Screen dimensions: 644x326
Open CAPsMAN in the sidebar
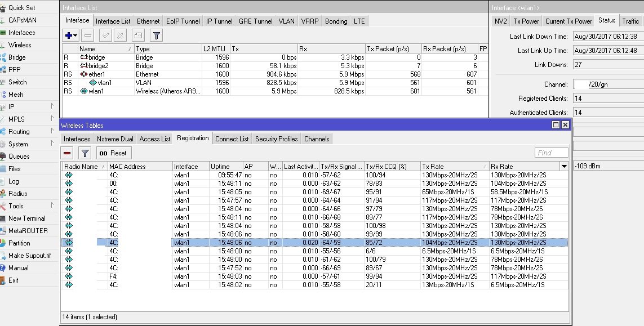(22, 20)
